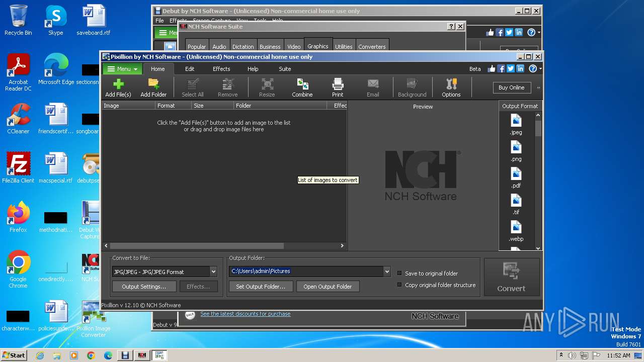
Task: Click the Facebook share icon in Pixillion
Action: pyautogui.click(x=501, y=69)
